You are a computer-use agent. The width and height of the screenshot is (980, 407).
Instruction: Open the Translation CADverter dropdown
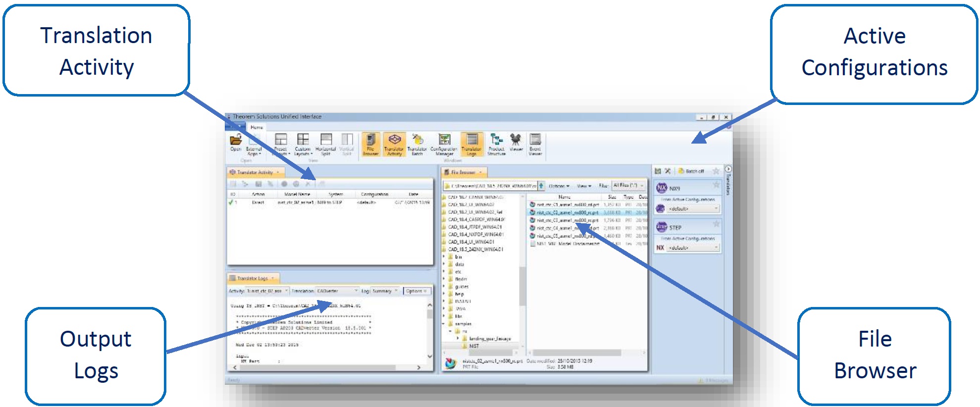(337, 291)
